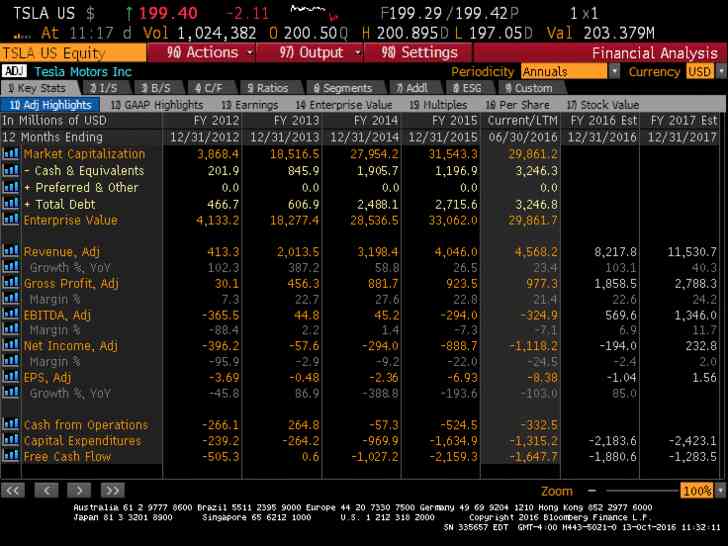Image resolution: width=728 pixels, height=546 pixels.
Task: Open chart icon for EPS, Adj row
Action: [x=10, y=377]
